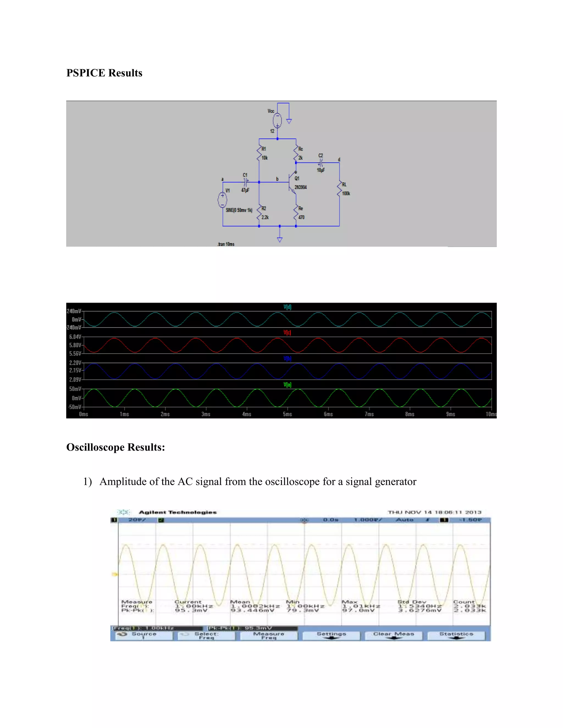Click the node d label in schematic

pyautogui.click(x=339, y=160)
